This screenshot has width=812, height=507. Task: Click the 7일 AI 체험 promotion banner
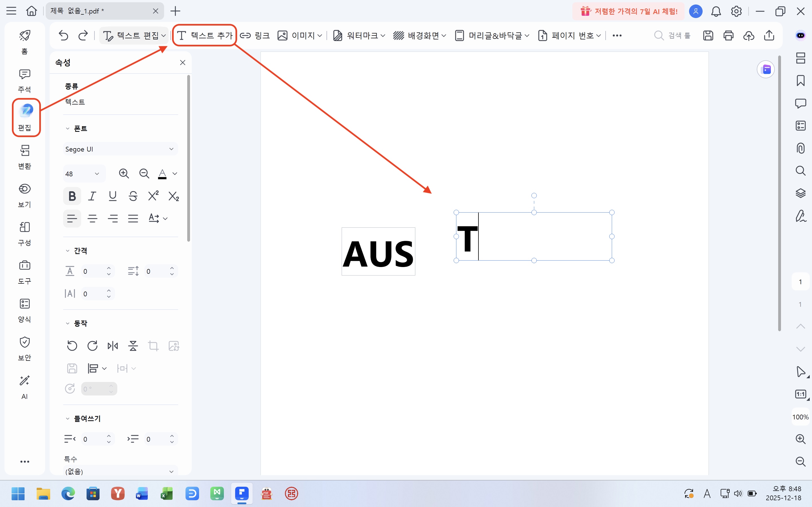pyautogui.click(x=627, y=11)
